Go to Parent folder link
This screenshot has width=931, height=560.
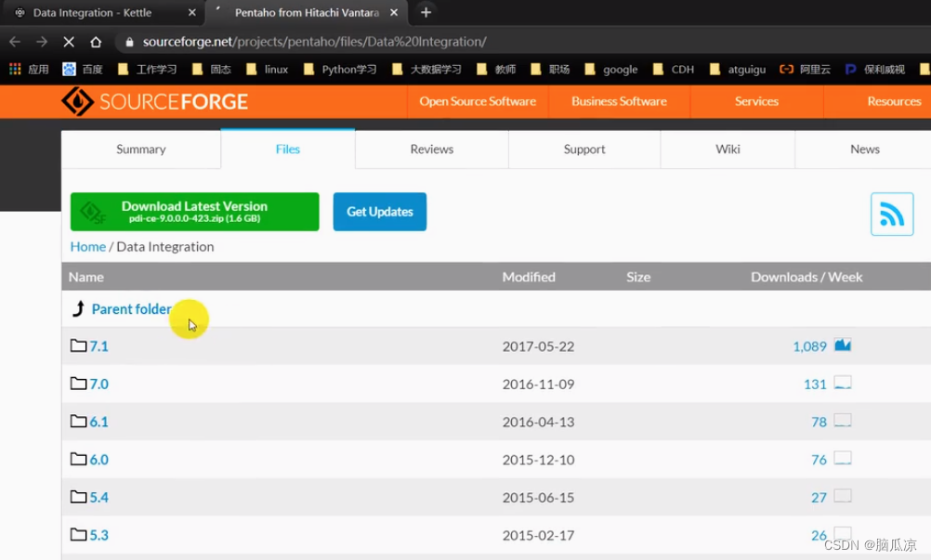131,309
